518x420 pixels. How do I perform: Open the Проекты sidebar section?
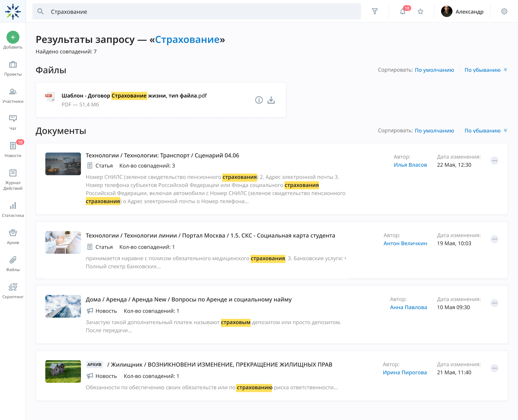13,68
